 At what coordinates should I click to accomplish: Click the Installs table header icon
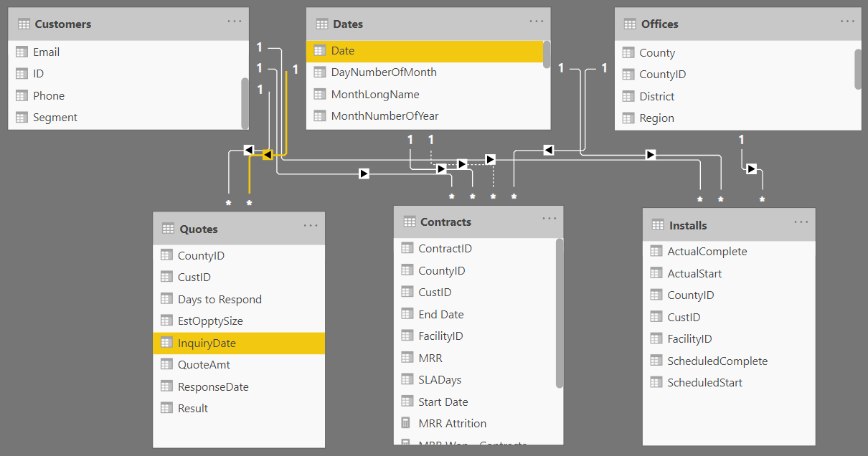point(657,225)
